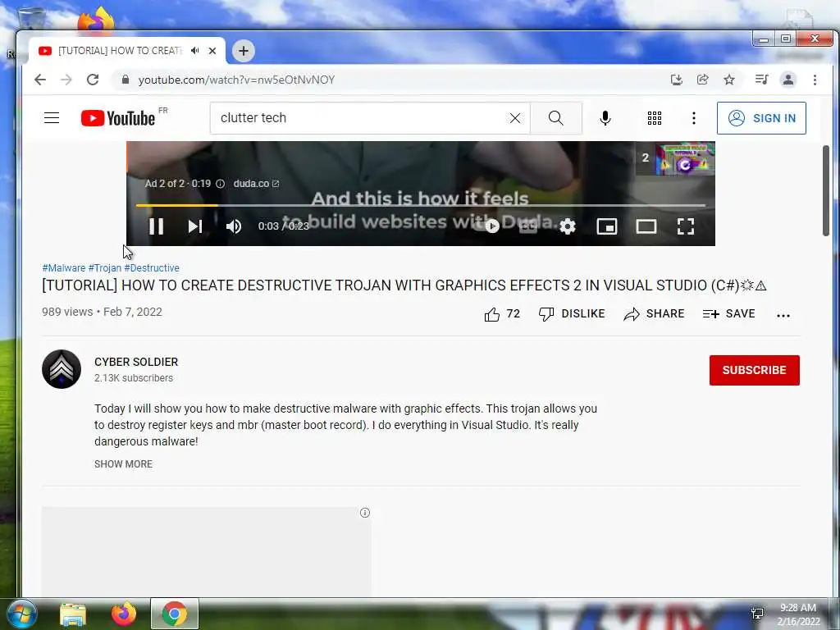
Task: Subscribe to the channel
Action: pos(755,370)
